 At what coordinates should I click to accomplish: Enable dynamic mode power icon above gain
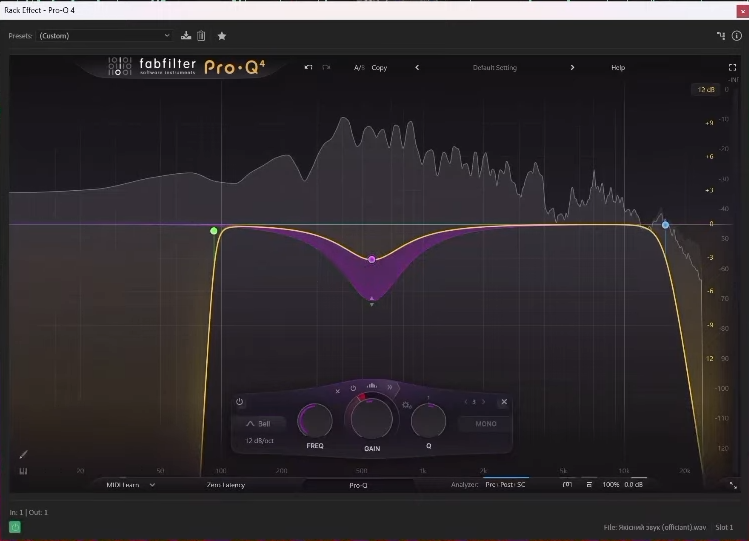coord(353,388)
